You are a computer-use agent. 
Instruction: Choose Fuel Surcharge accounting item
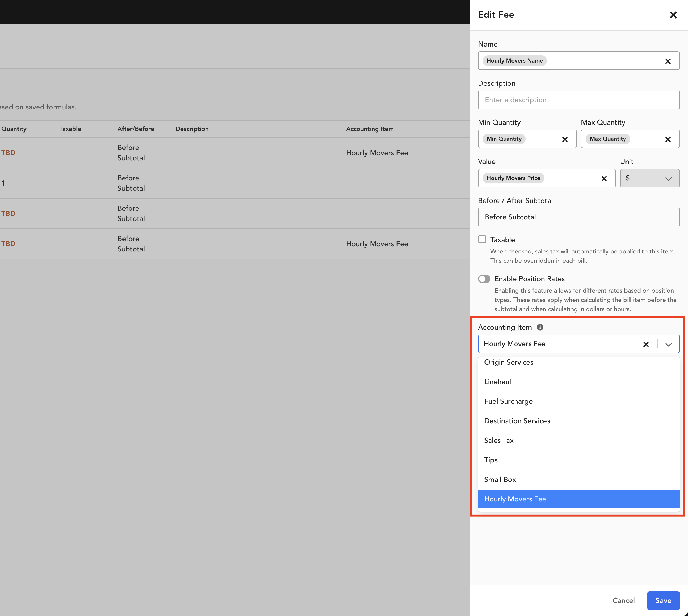click(578, 401)
